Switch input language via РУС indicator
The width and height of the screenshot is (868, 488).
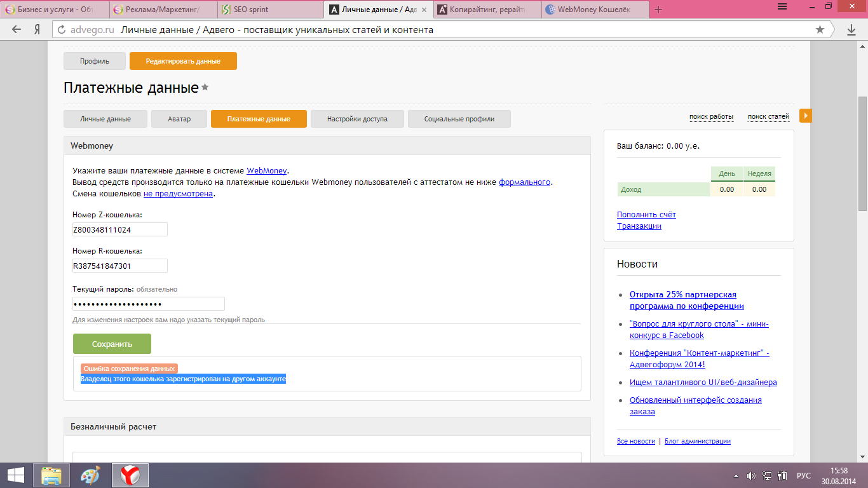pyautogui.click(x=804, y=475)
